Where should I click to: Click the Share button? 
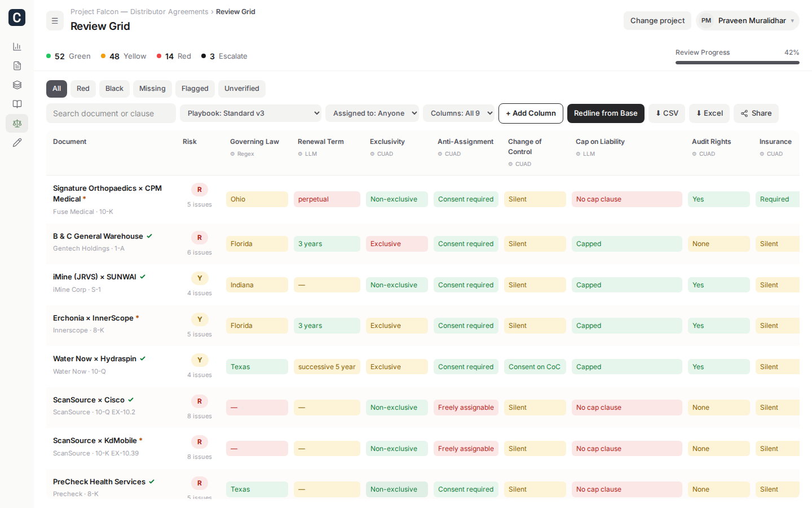click(756, 113)
